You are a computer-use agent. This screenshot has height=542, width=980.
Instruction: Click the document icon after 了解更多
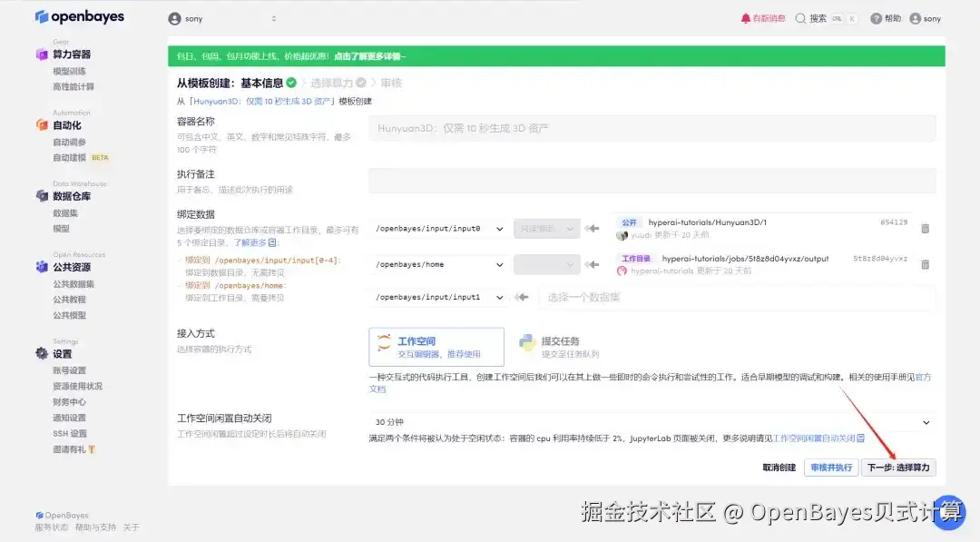click(272, 242)
